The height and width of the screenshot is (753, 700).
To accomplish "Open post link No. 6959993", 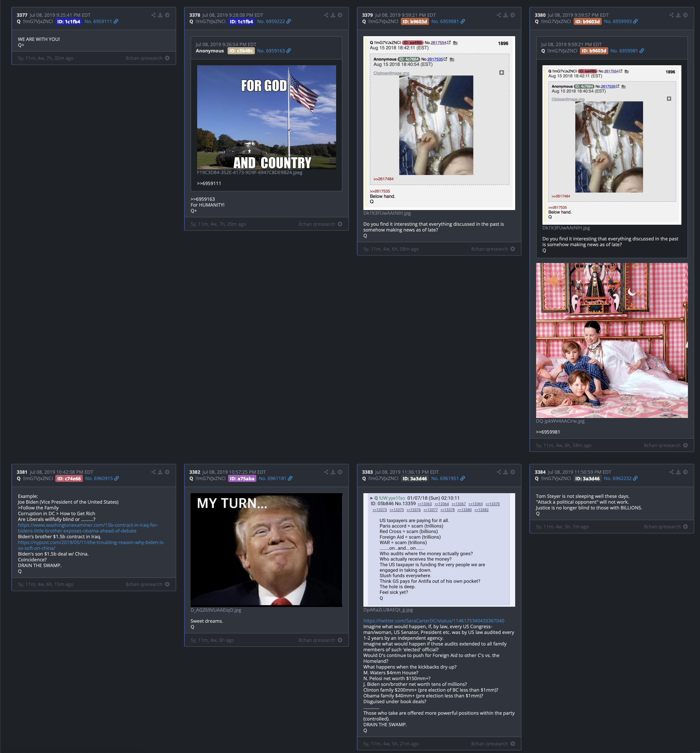I will pyautogui.click(x=621, y=21).
